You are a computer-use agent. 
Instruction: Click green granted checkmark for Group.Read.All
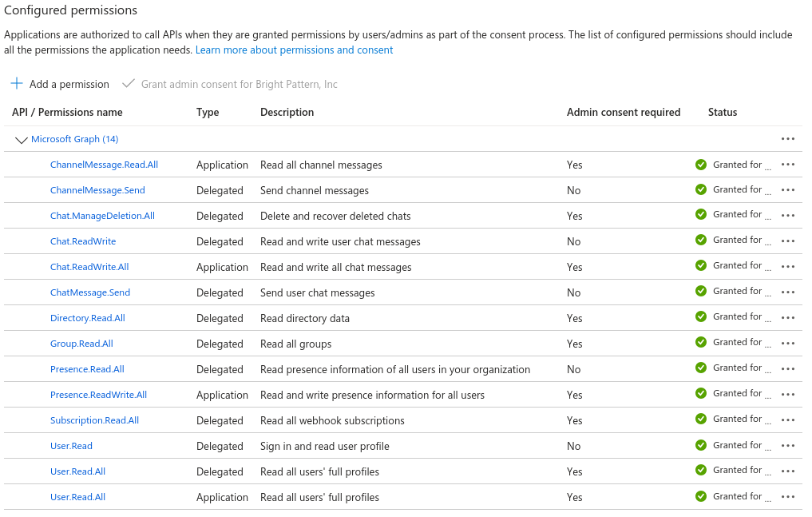pyautogui.click(x=701, y=342)
